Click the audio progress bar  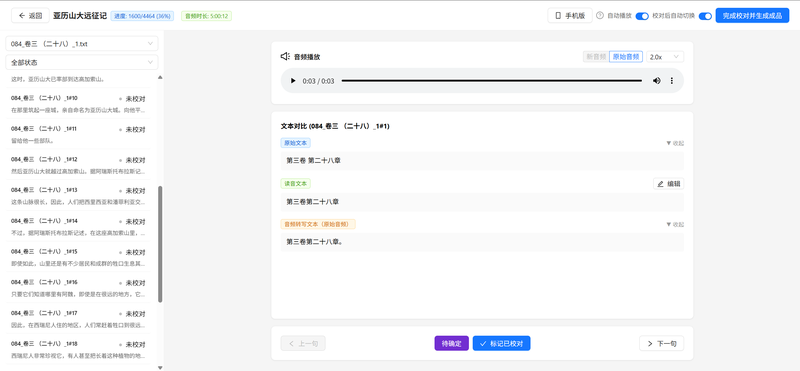[491, 81]
